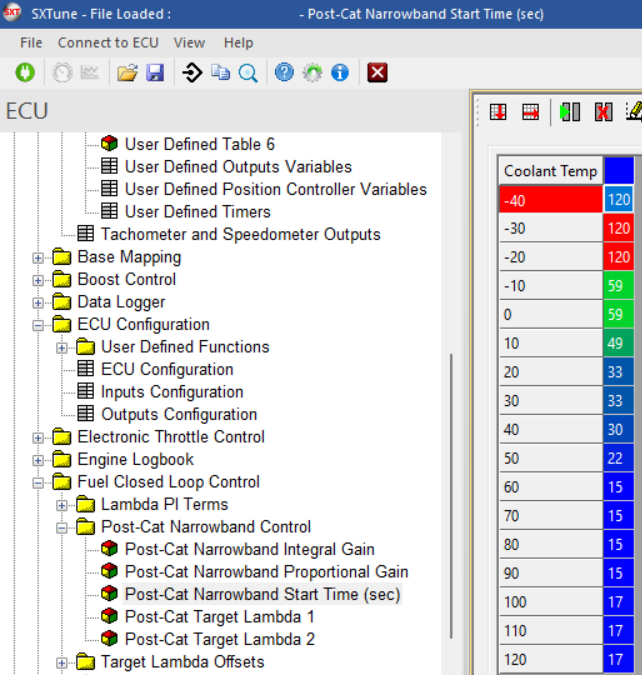Open the Connect to ECU menu
642x675 pixels.
(108, 43)
